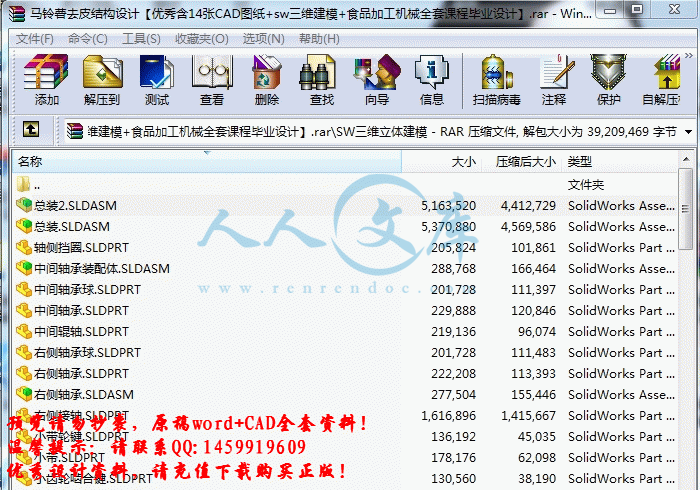Launch the 向导 (Wizard) tool
The height and width of the screenshot is (490, 700).
point(377,80)
